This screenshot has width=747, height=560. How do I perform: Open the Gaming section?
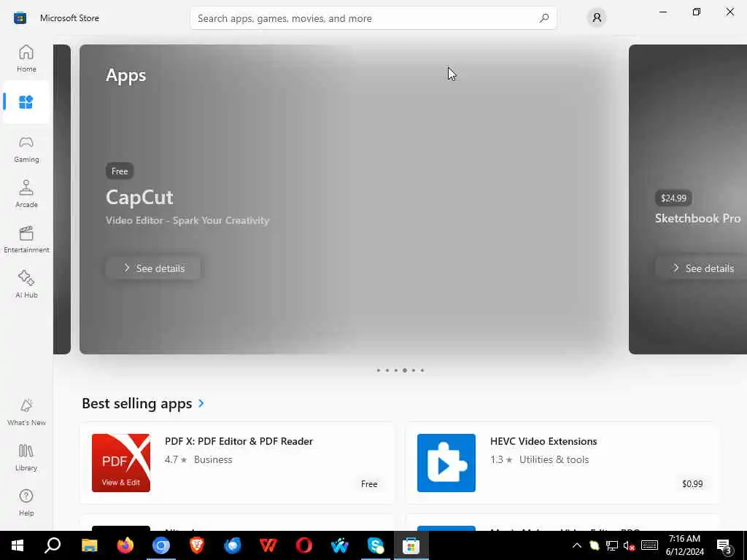click(26, 149)
